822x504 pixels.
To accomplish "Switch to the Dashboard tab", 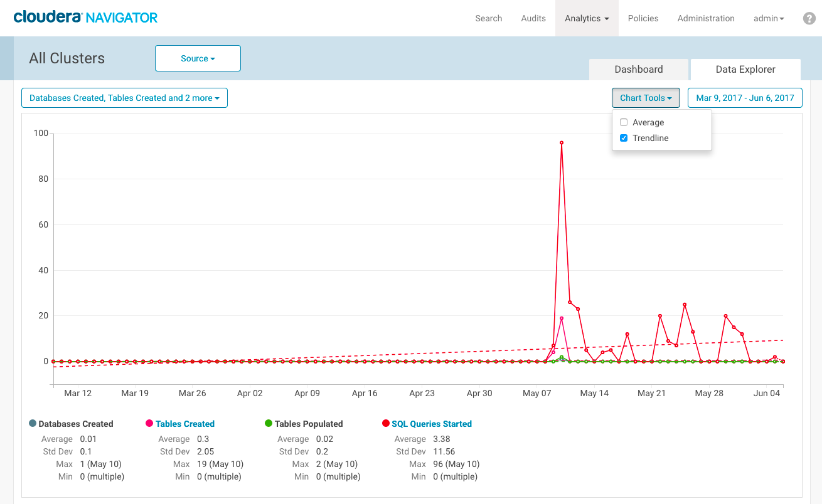I will tap(638, 70).
